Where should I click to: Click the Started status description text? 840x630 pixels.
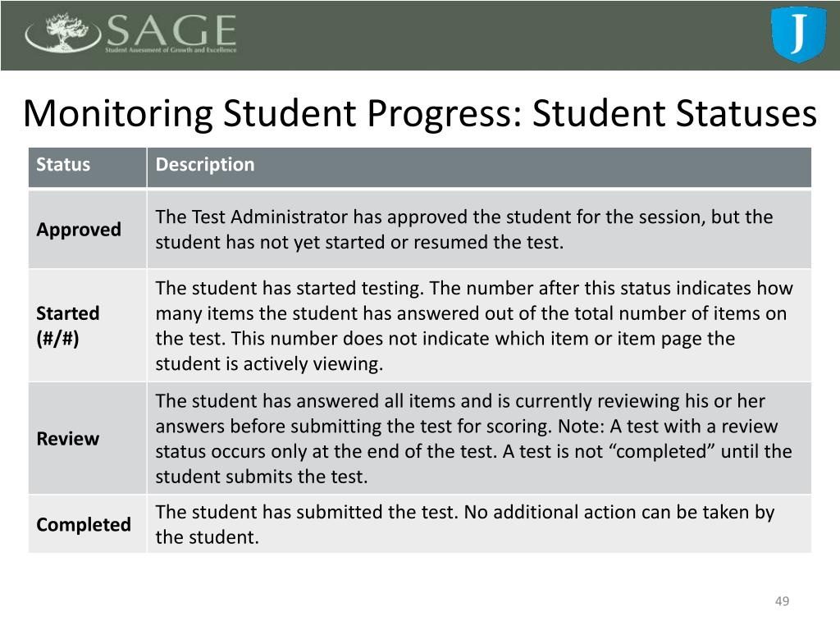click(474, 326)
